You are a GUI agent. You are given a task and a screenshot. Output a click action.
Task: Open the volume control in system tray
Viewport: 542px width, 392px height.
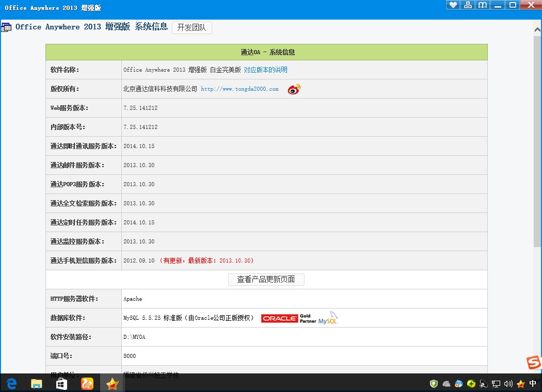point(508,384)
